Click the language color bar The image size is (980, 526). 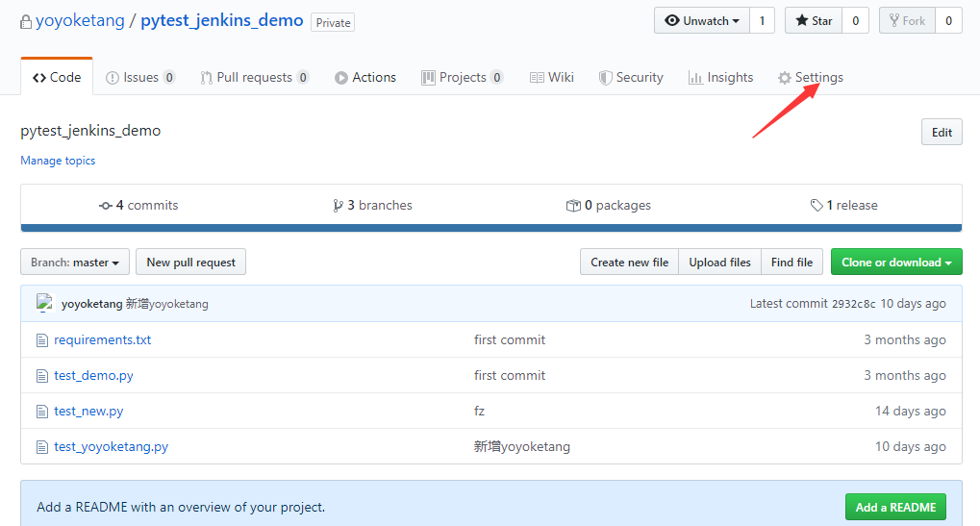(490, 228)
